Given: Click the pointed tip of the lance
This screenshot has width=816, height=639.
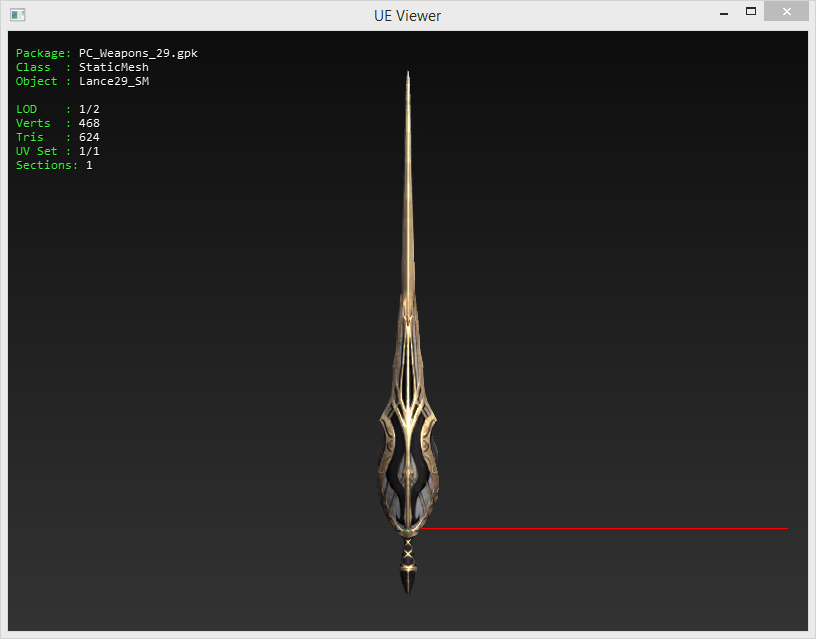Looking at the screenshot, I should pos(408,76).
